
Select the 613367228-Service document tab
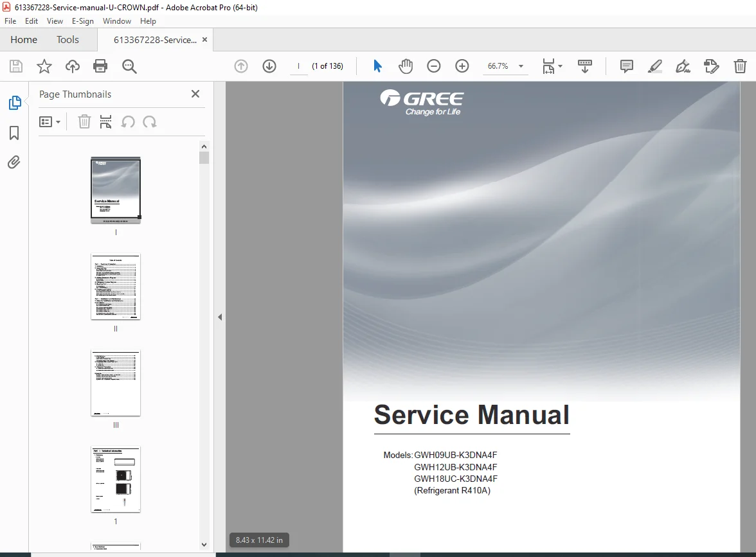155,40
